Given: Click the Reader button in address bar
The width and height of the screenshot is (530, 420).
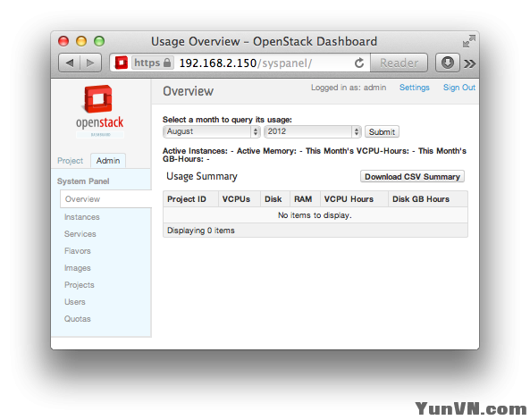Looking at the screenshot, I should click(x=399, y=63).
